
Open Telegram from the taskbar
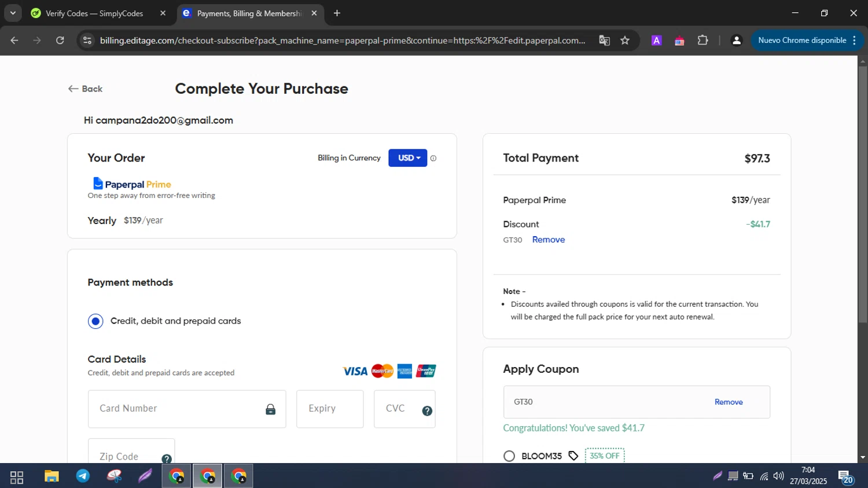coord(83,476)
